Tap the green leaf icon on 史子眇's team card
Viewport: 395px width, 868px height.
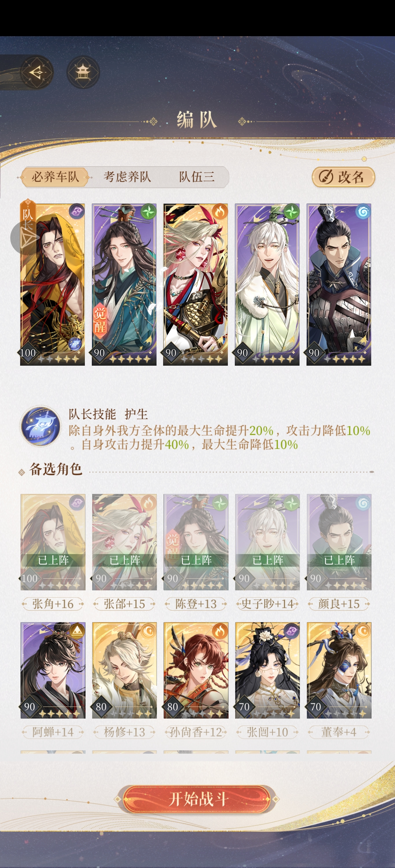291,212
